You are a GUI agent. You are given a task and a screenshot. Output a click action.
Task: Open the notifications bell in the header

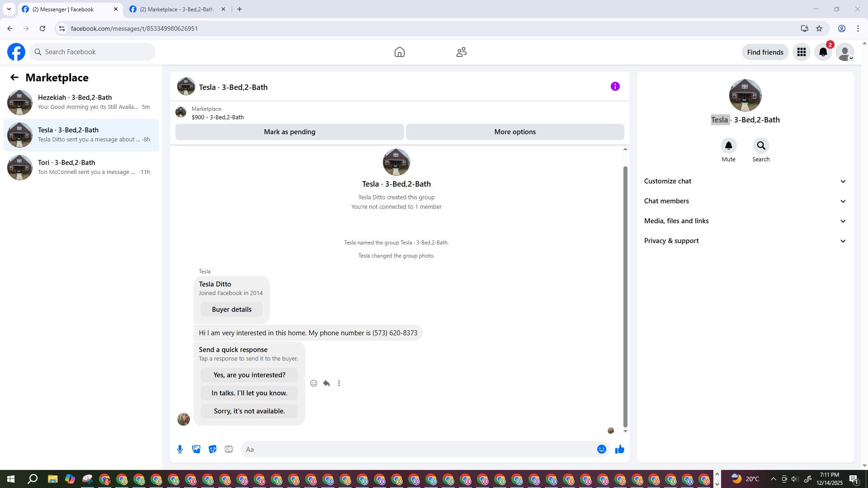pos(823,52)
